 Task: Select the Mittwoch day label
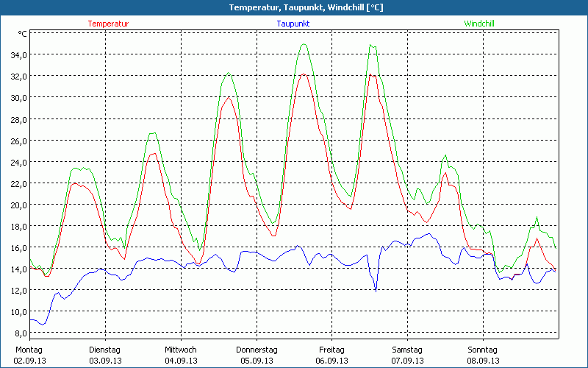(x=180, y=350)
